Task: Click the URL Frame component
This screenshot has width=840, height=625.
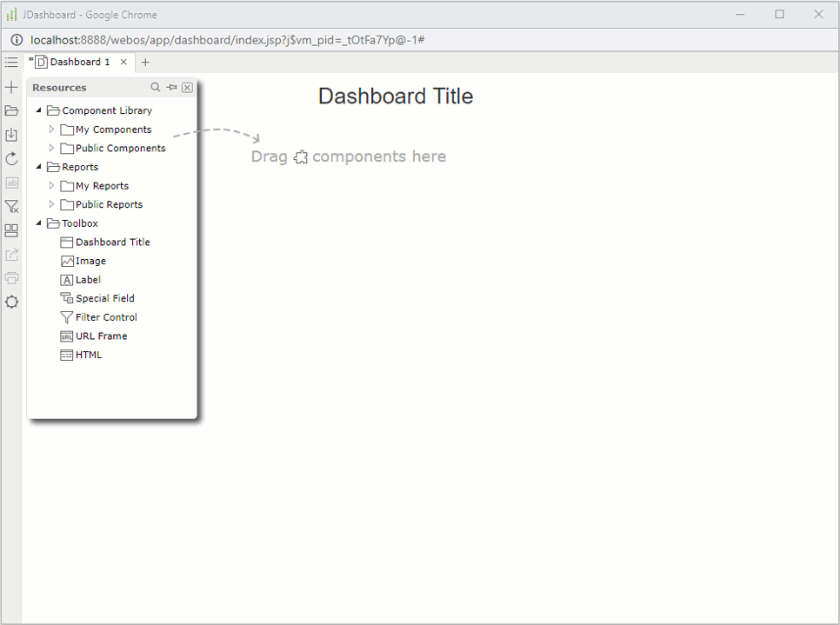Action: coord(99,336)
